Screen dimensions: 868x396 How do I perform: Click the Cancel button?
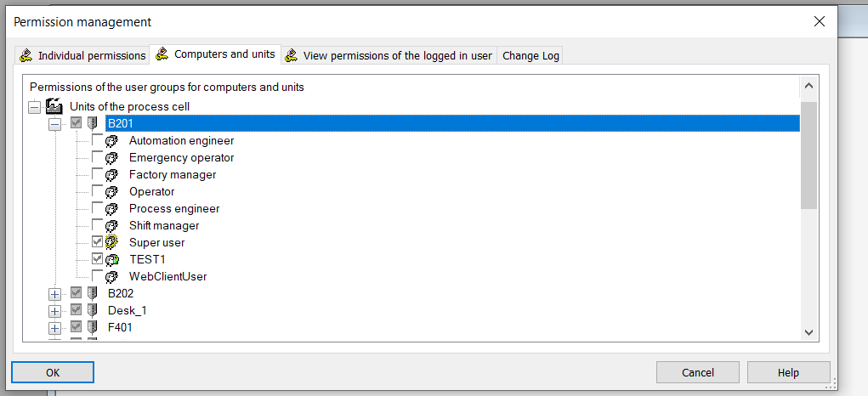click(697, 372)
